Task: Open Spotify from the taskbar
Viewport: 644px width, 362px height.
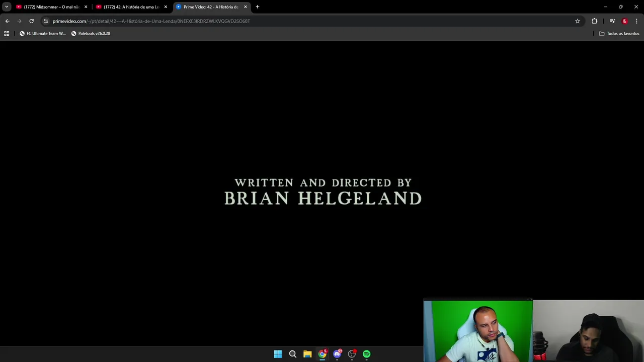Action: (x=367, y=354)
